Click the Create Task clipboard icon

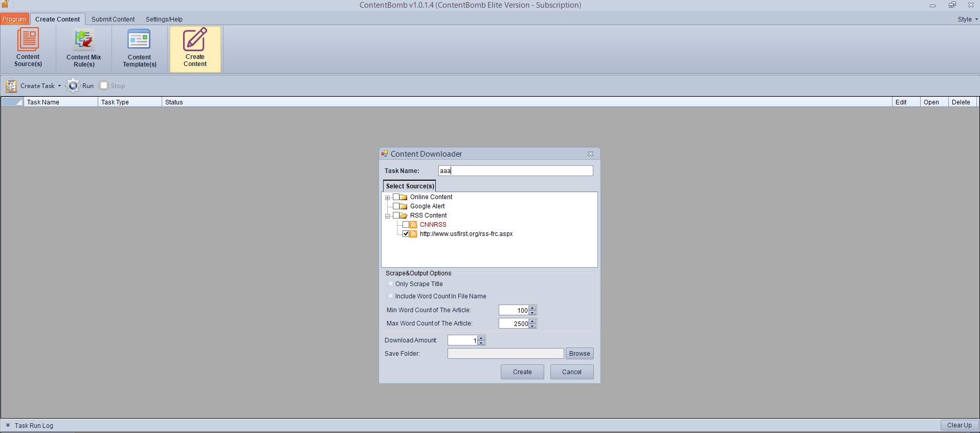[x=11, y=85]
